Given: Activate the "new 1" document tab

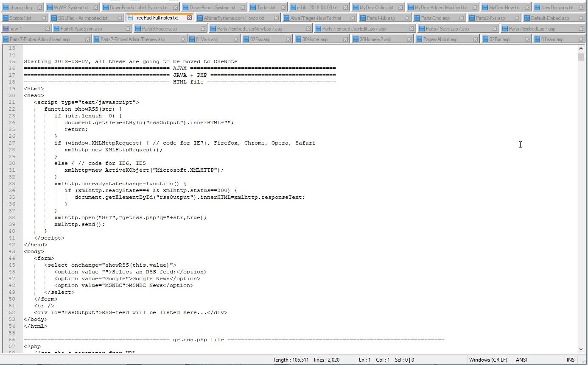Looking at the screenshot, I should [15, 29].
